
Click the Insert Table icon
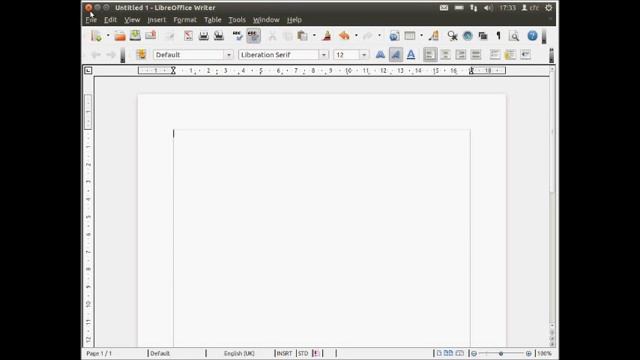pyautogui.click(x=410, y=36)
